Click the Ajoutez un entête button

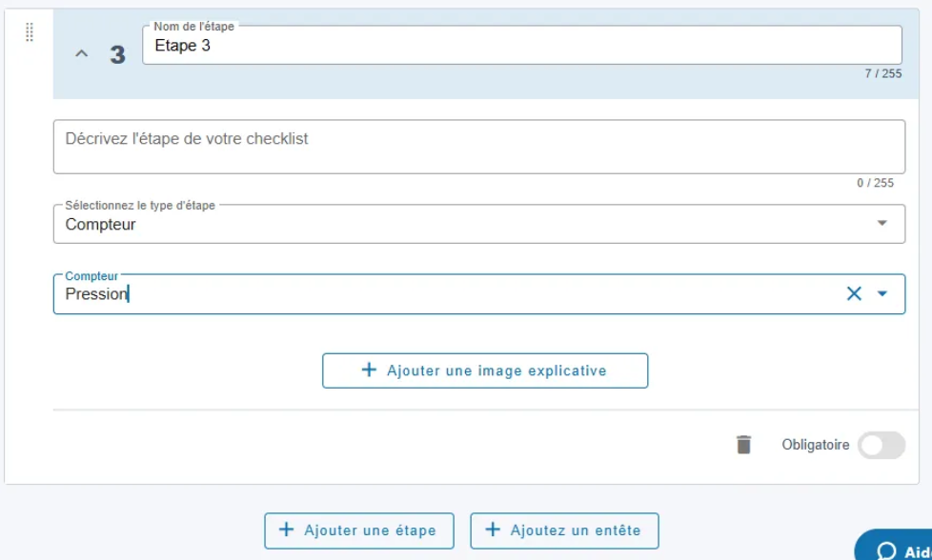point(564,530)
